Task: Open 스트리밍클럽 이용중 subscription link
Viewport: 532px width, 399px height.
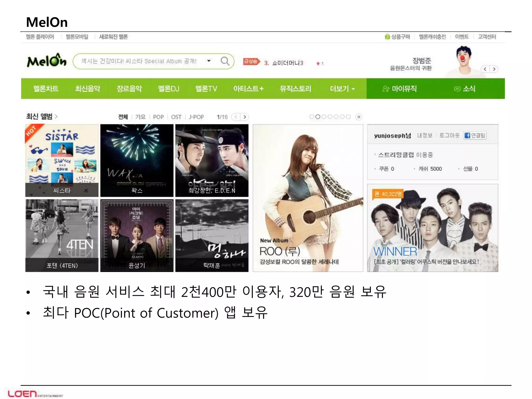Action: coord(405,155)
